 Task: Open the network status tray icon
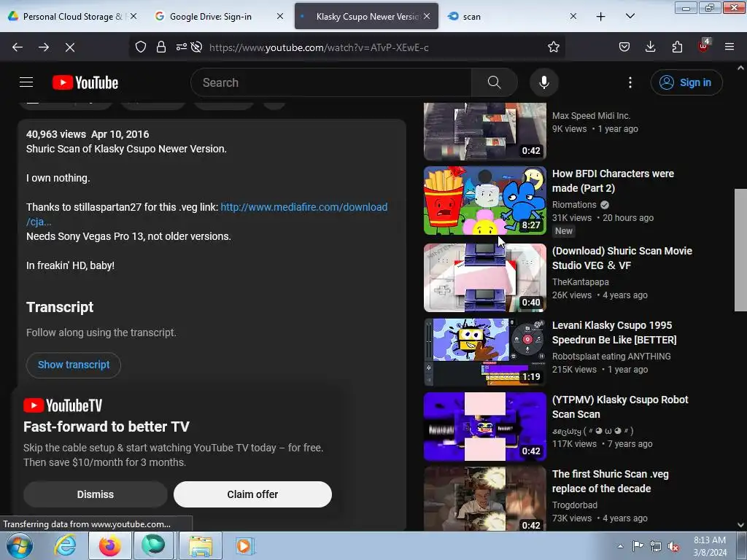pyautogui.click(x=656, y=546)
